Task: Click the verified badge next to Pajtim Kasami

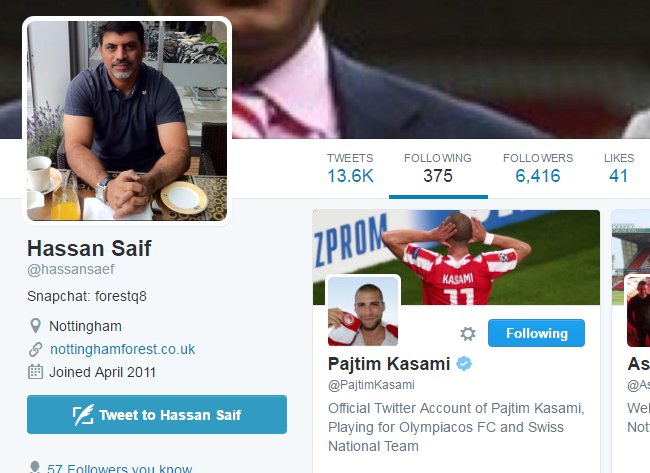Action: 464,364
